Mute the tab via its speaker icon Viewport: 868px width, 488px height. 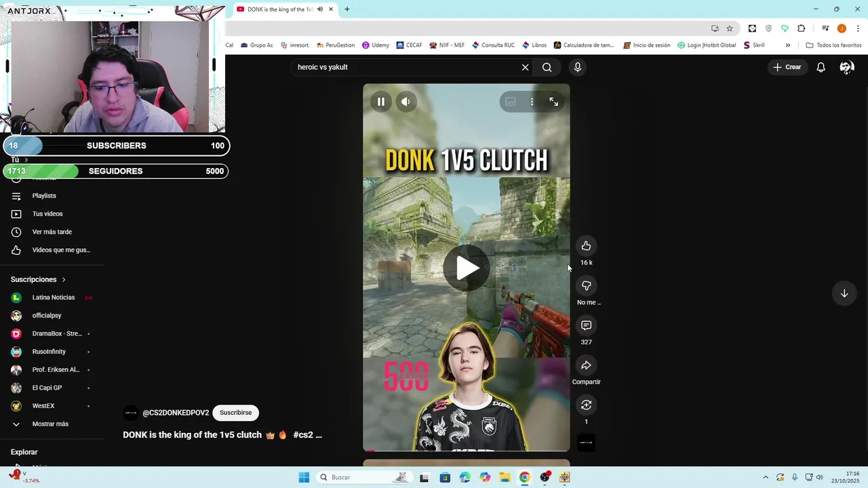pos(320,9)
